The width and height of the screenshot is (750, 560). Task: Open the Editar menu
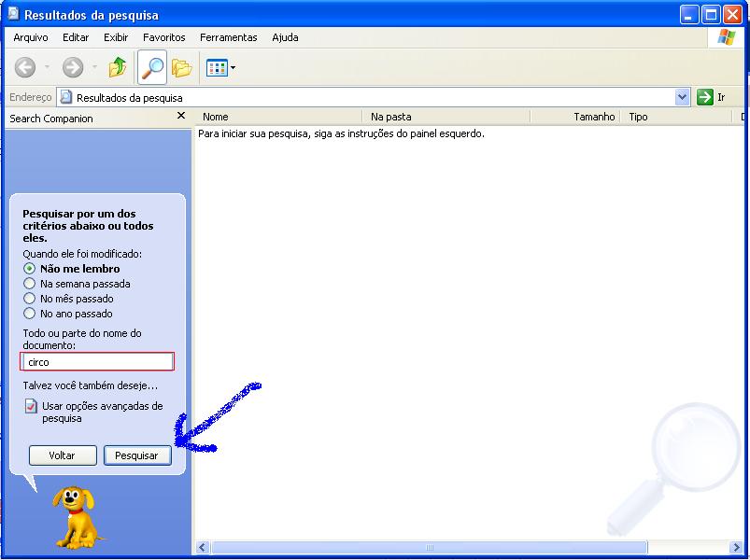click(x=76, y=37)
